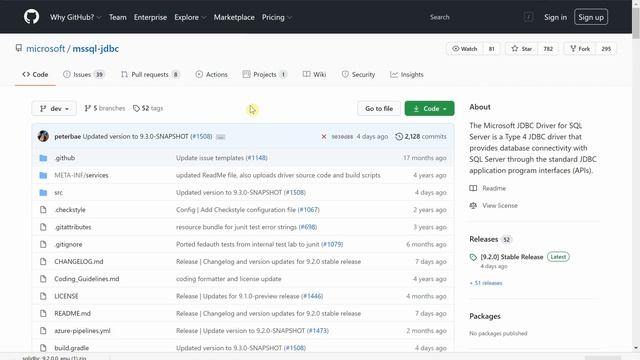Select the .gitattributes file icon
This screenshot has width=640, height=360.
(43, 227)
